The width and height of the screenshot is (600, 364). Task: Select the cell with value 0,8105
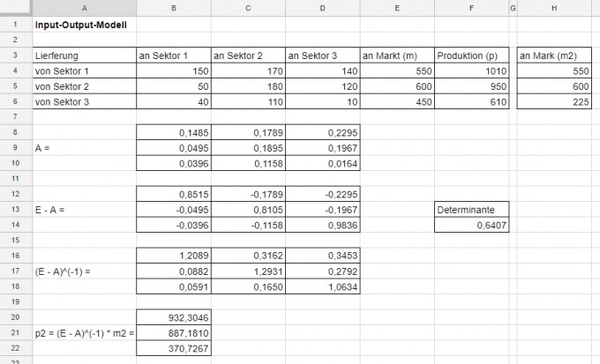click(248, 210)
